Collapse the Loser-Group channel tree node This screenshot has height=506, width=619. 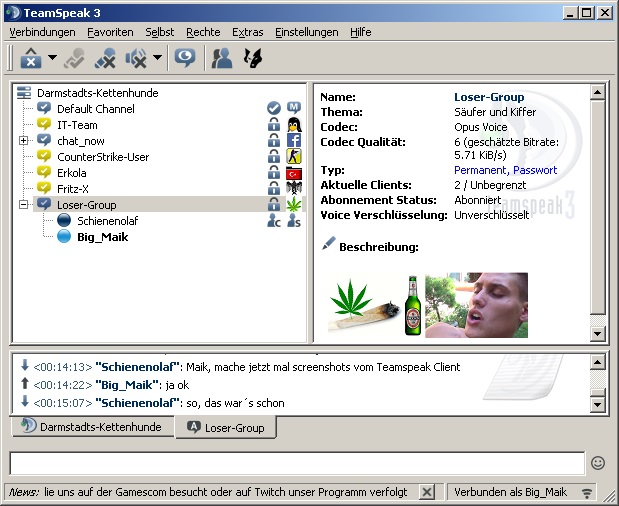pyautogui.click(x=24, y=204)
